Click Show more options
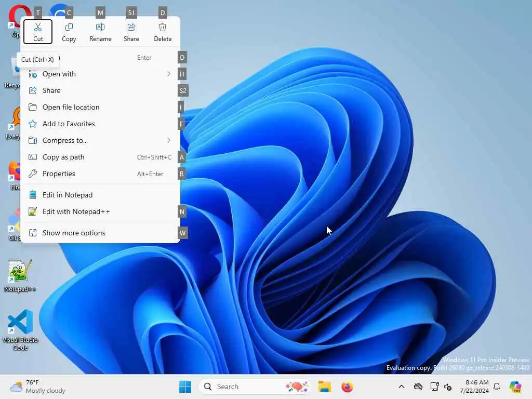The width and height of the screenshot is (532, 399). [100, 233]
